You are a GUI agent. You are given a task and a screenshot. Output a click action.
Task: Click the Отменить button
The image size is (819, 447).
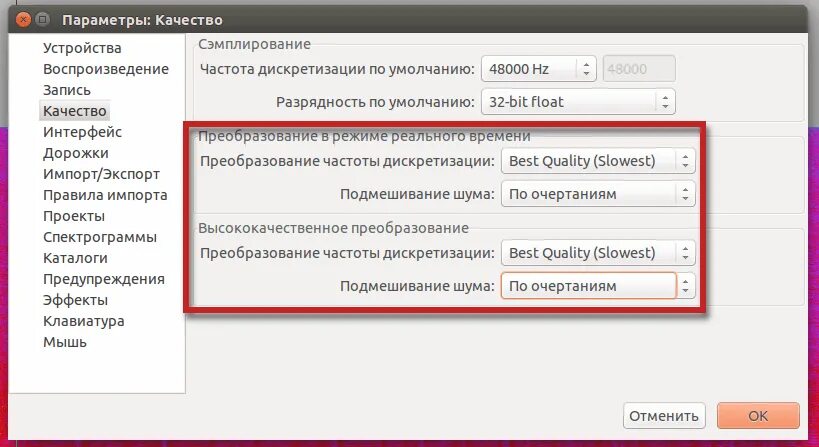pyautogui.click(x=664, y=416)
